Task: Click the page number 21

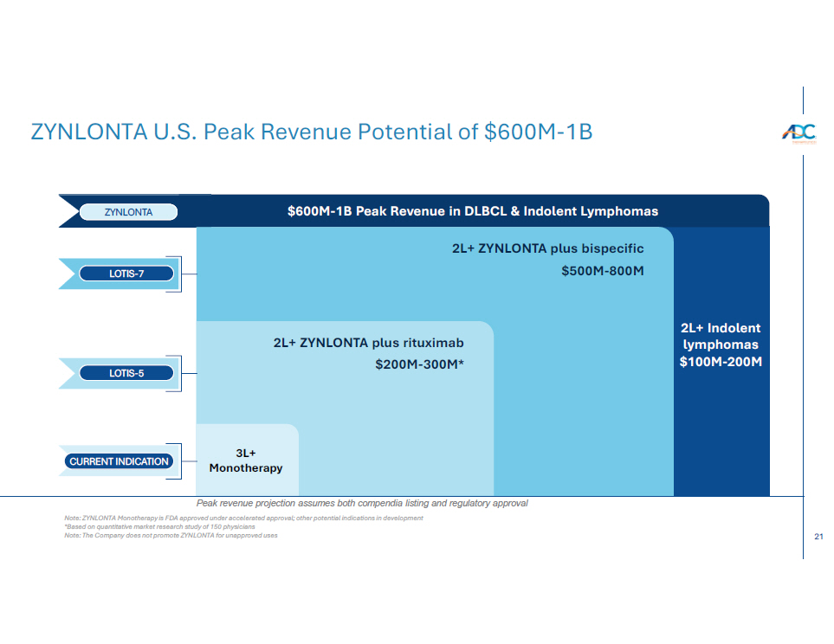Action: coord(818,537)
